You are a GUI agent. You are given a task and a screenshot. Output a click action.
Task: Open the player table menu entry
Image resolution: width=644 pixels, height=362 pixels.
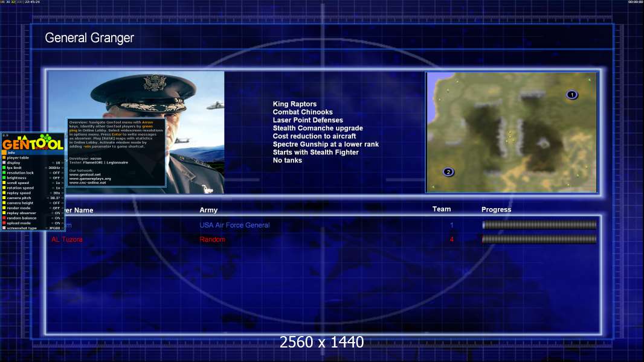[x=18, y=157]
